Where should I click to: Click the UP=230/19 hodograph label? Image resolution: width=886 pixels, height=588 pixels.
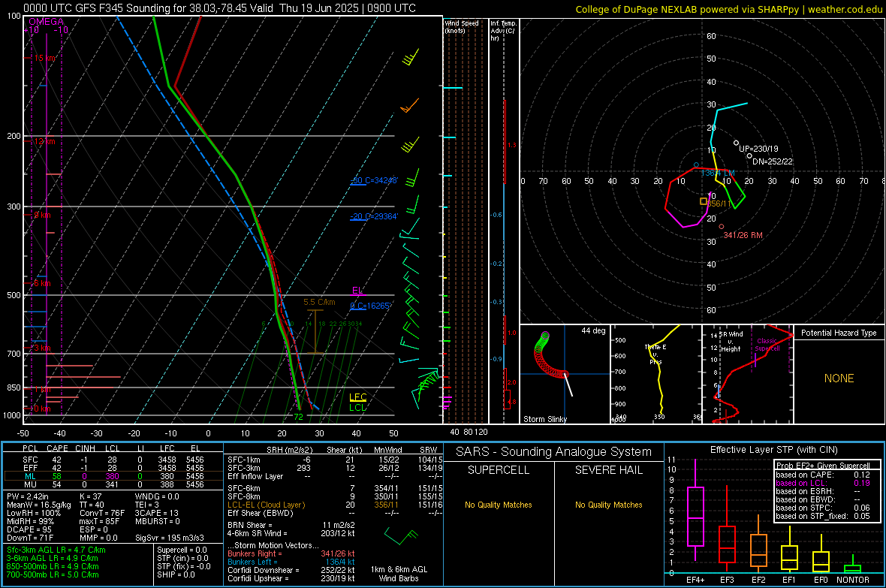coord(758,149)
